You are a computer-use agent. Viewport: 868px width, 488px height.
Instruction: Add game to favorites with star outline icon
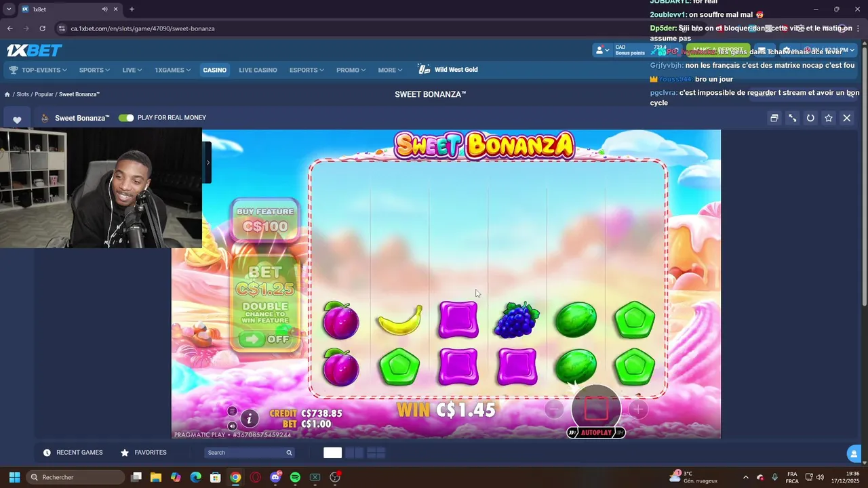829,118
